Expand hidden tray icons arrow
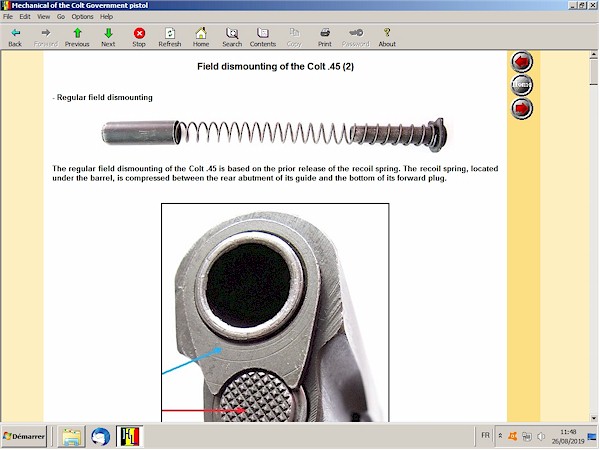 tap(500, 436)
